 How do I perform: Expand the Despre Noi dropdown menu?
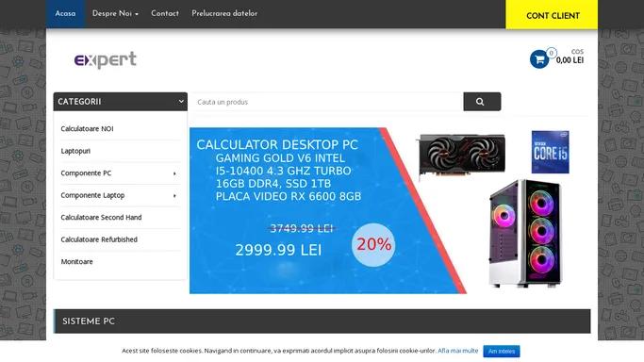pos(115,13)
